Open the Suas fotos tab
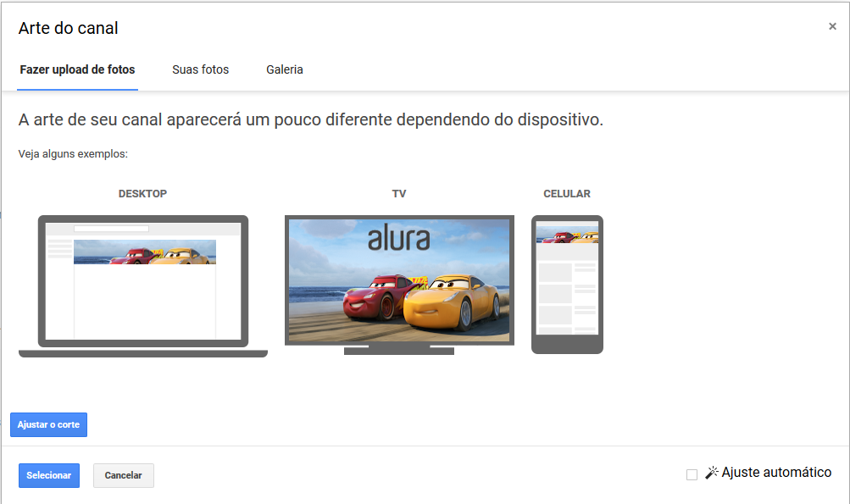 point(201,70)
